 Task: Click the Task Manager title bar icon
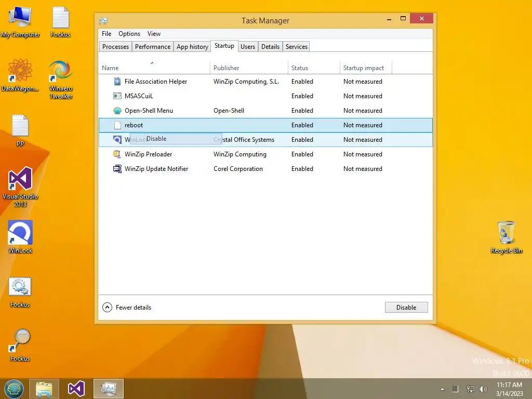coord(103,21)
